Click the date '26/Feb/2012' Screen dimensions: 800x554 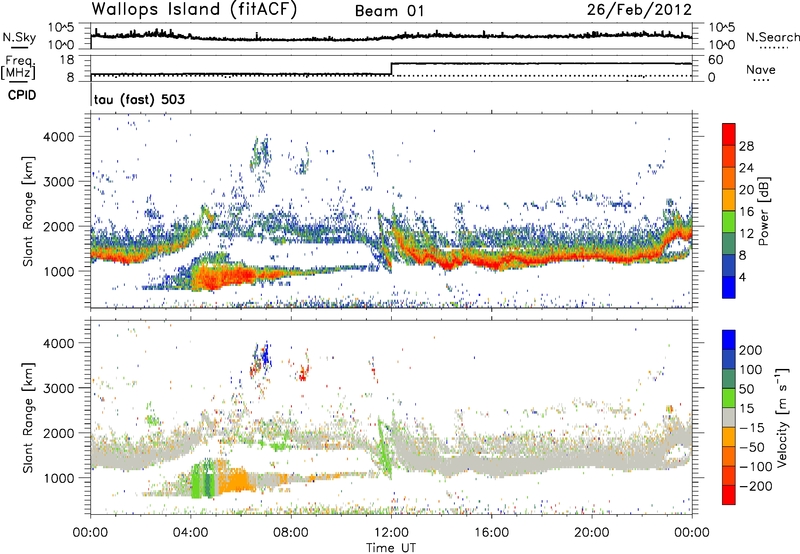click(639, 10)
